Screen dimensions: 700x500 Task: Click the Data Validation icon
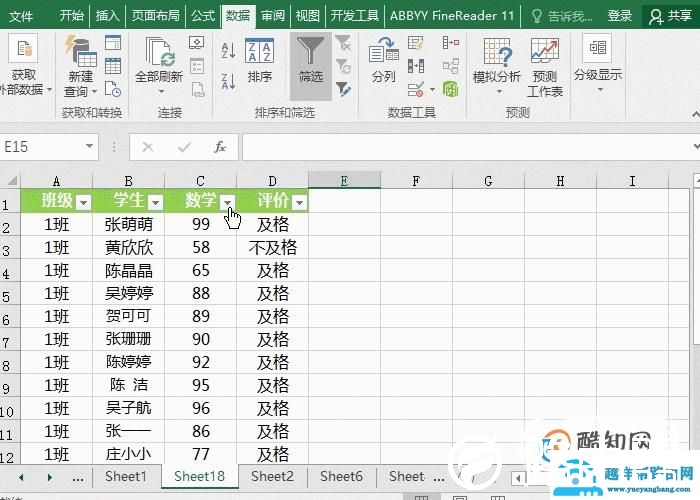tap(416, 89)
